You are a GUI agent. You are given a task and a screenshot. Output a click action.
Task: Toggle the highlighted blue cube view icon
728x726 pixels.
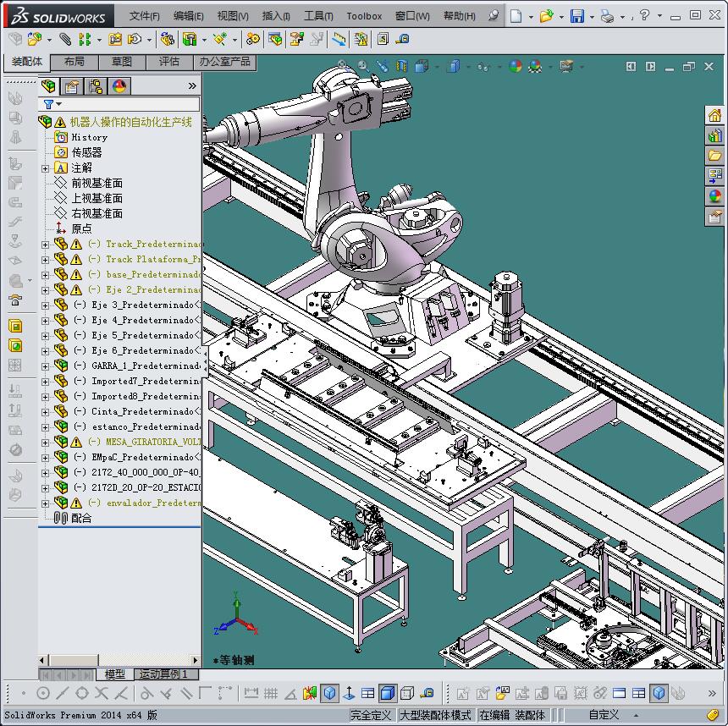click(x=329, y=694)
